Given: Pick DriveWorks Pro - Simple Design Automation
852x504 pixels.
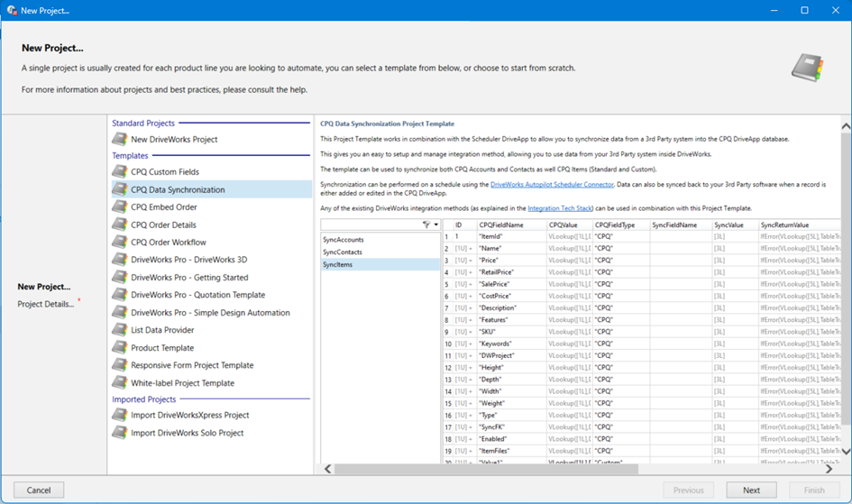Looking at the screenshot, I should [210, 313].
